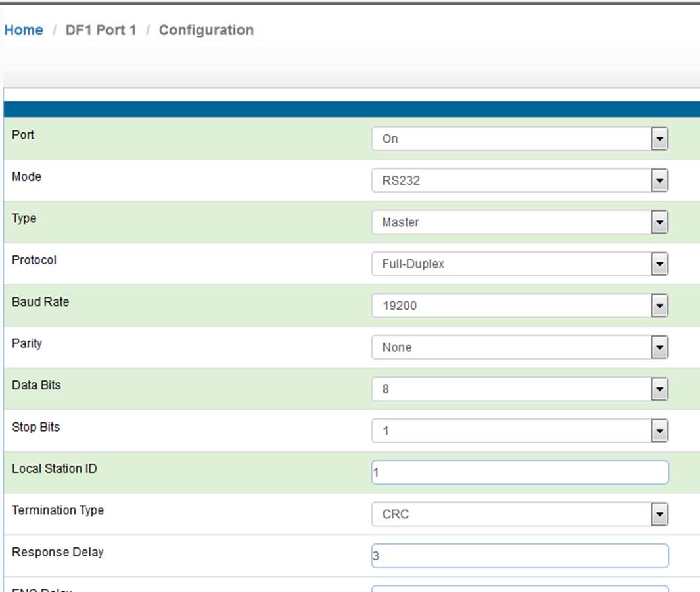The image size is (700, 592).
Task: Click the Local Station ID input field
Action: [x=520, y=472]
